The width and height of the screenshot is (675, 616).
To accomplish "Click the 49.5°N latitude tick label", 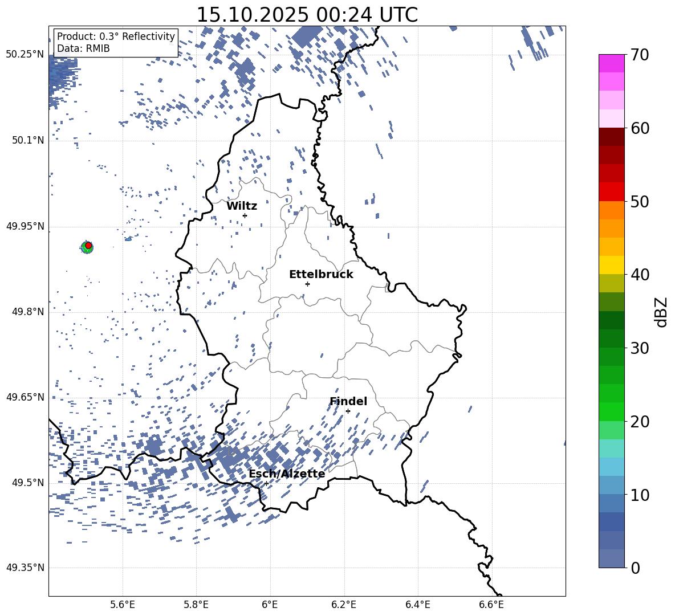I will click(28, 483).
